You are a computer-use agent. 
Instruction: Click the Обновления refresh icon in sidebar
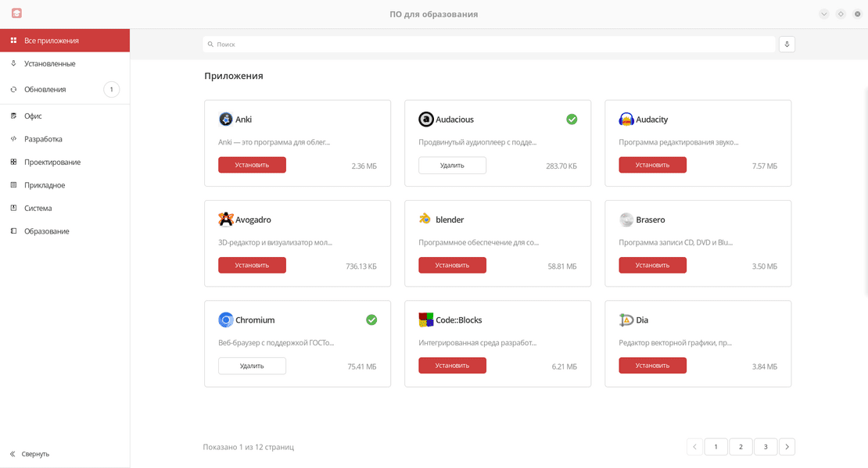tap(14, 89)
